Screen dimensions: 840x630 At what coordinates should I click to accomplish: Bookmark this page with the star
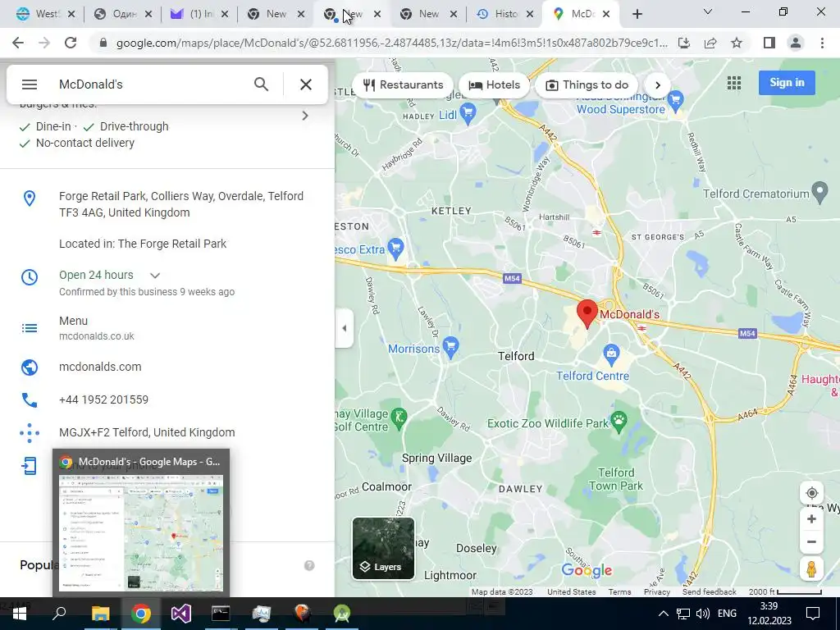pyautogui.click(x=737, y=43)
